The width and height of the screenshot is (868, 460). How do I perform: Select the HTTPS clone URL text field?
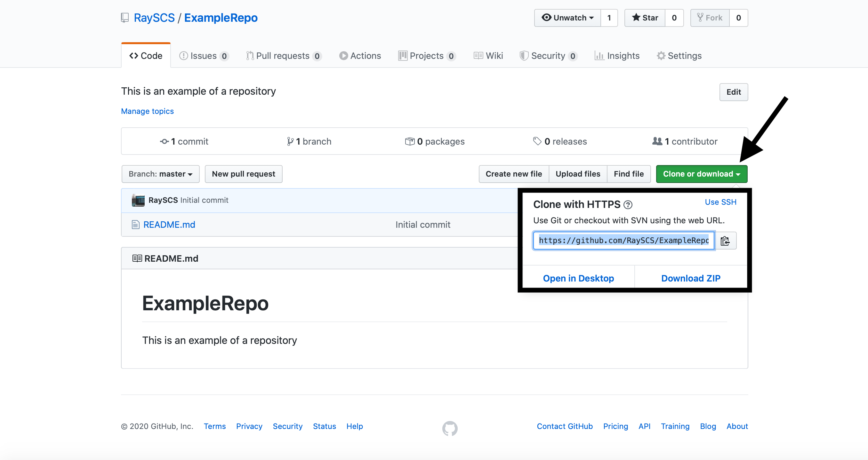[x=623, y=241]
